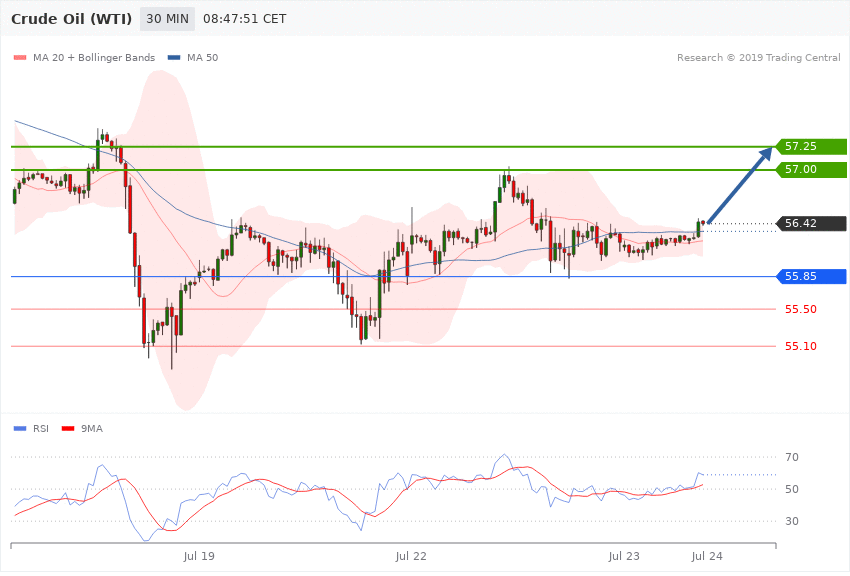Click the MA 50 legend label
Viewport: 850px width, 576px height.
click(x=202, y=57)
